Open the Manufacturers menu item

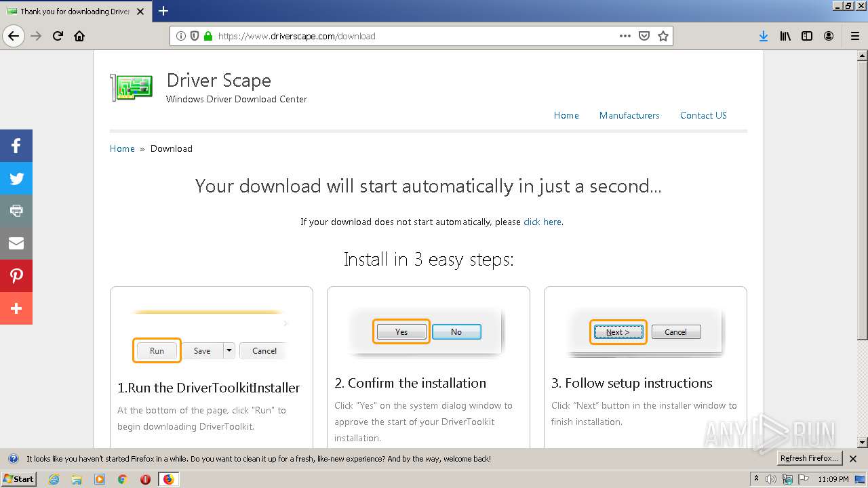[629, 115]
